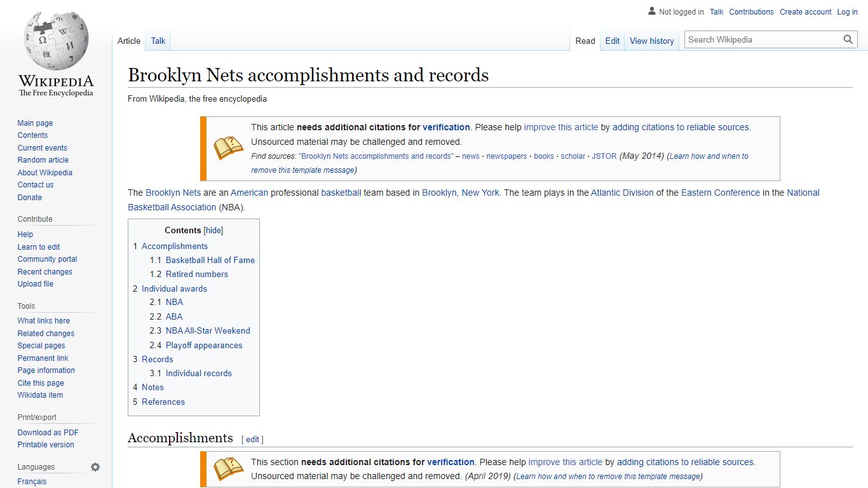
Task: View Recent changes
Action: 44,272
